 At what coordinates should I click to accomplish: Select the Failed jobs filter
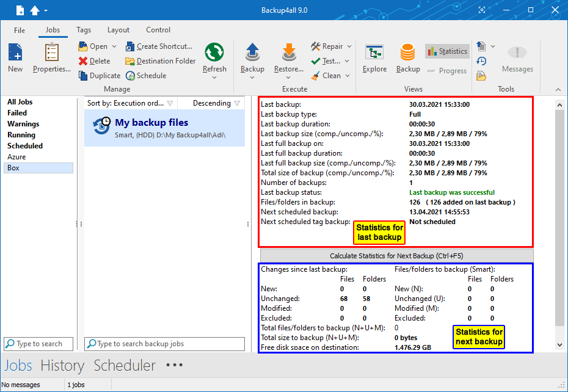[x=17, y=113]
